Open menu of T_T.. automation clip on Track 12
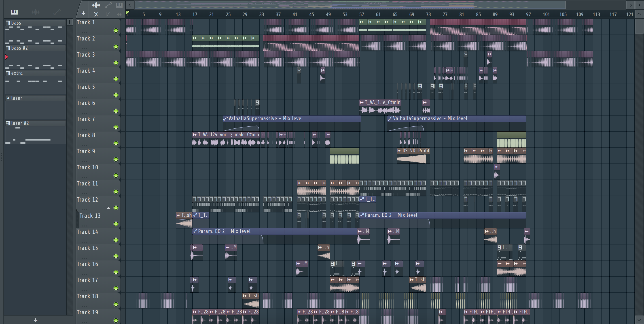Image resolution: width=644 pixels, height=324 pixels. click(362, 199)
